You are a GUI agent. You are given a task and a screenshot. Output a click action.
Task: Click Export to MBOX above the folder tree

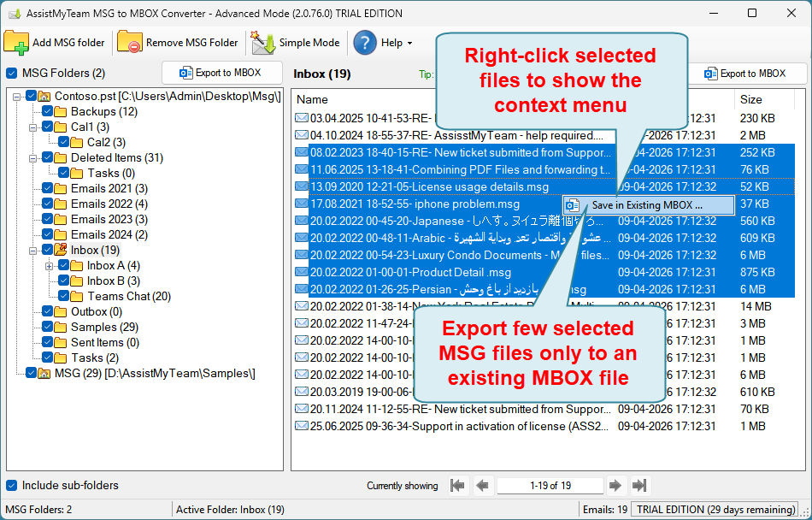point(221,73)
